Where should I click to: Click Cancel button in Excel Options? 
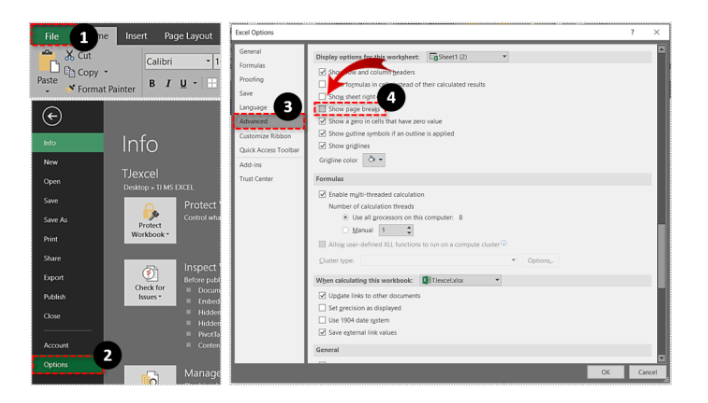[647, 372]
